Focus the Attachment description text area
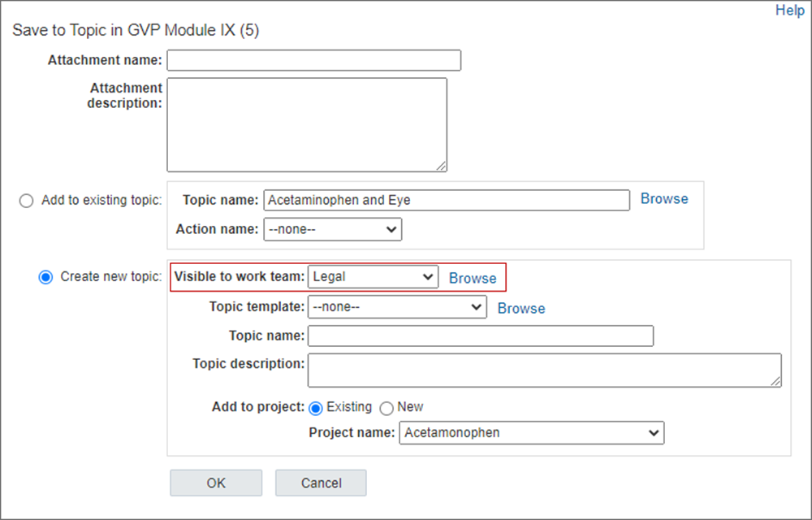 coord(307,125)
